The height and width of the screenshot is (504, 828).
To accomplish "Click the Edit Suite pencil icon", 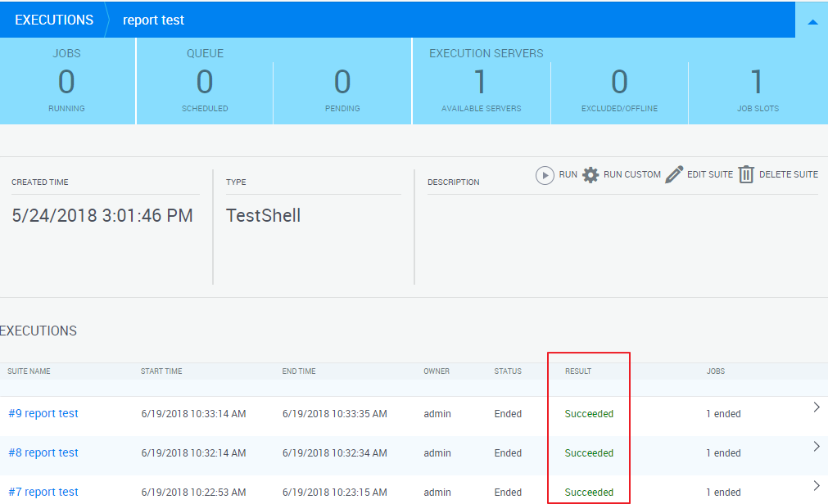I will [674, 175].
